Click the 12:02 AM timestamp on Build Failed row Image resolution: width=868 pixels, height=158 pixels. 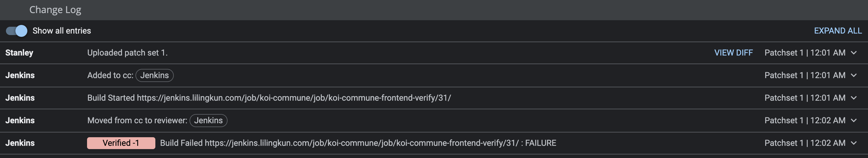(x=828, y=143)
